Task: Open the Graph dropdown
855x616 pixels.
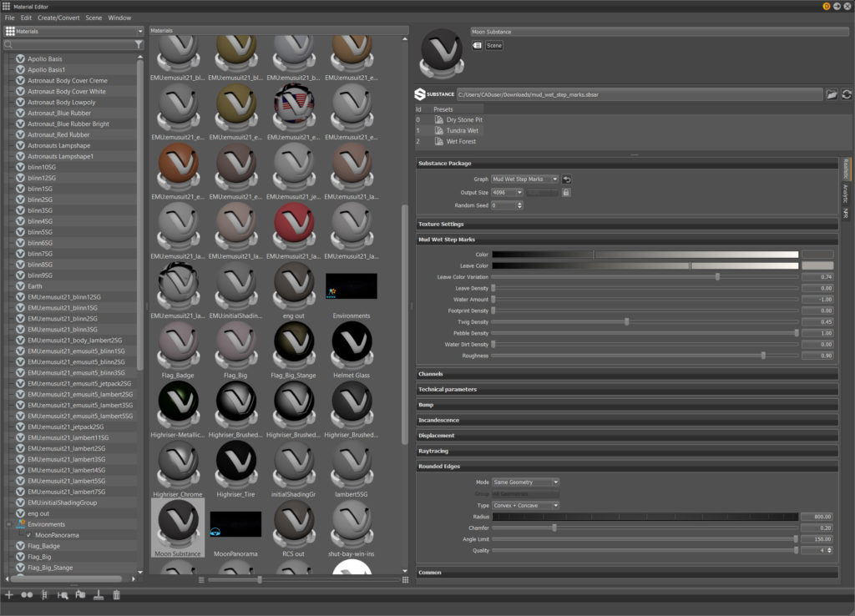Action: tap(525, 179)
